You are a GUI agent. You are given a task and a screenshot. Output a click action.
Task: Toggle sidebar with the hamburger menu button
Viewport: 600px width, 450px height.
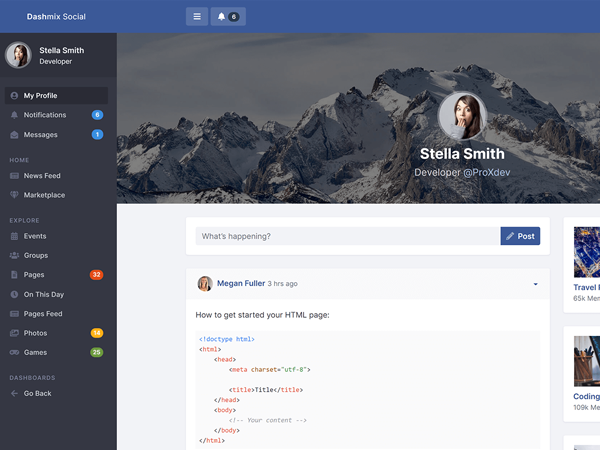(197, 16)
